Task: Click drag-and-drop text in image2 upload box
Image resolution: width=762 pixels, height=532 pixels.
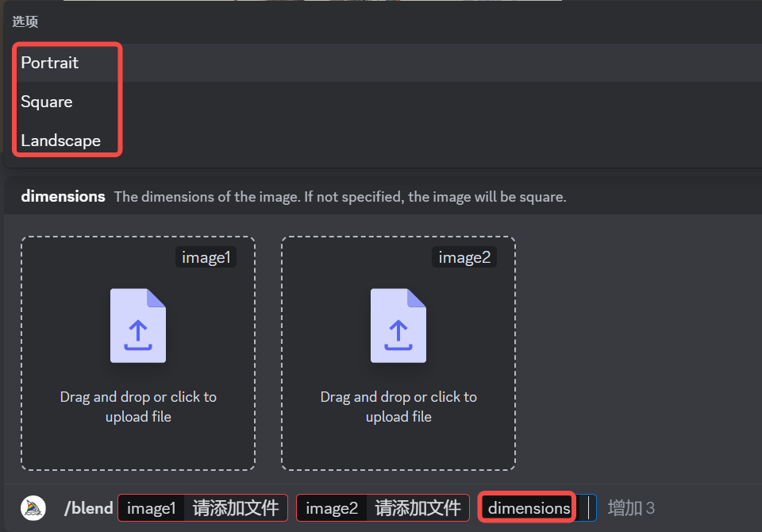Action: coord(398,407)
